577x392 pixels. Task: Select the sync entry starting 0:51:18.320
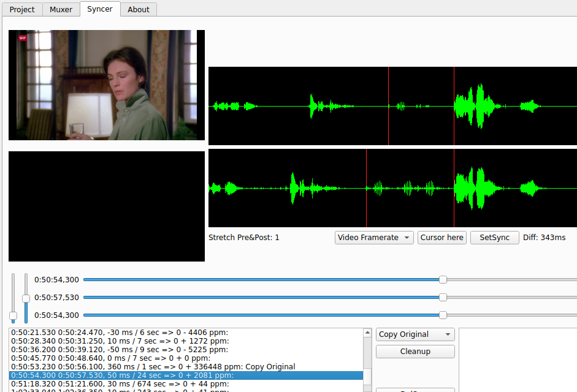186,384
